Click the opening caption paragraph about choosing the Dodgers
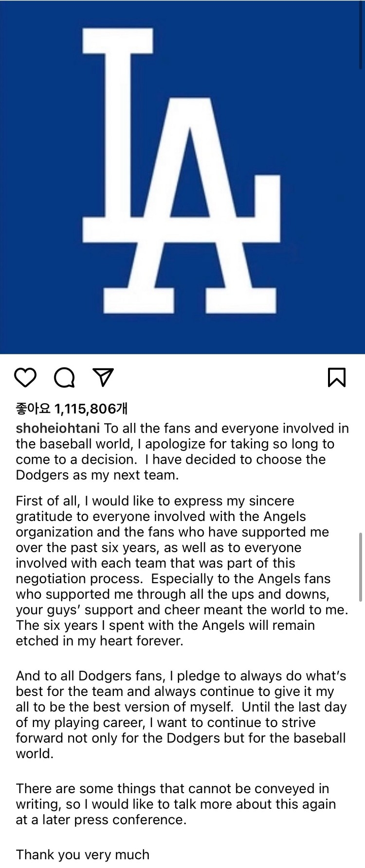Screen dimensions: 365x868 point(182,451)
